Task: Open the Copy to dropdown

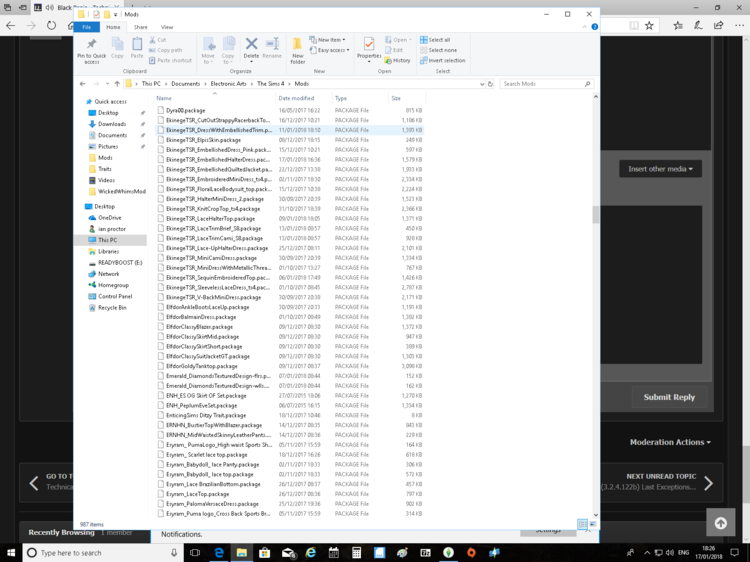Action: click(x=228, y=51)
